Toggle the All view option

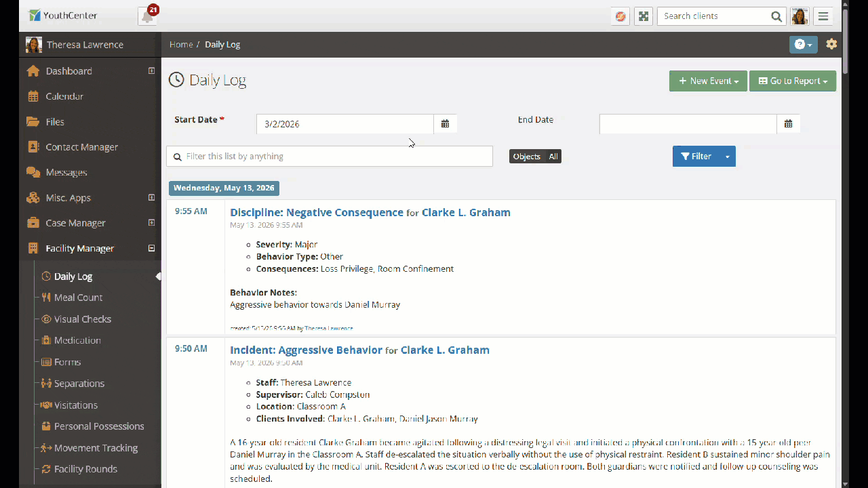[x=553, y=157]
